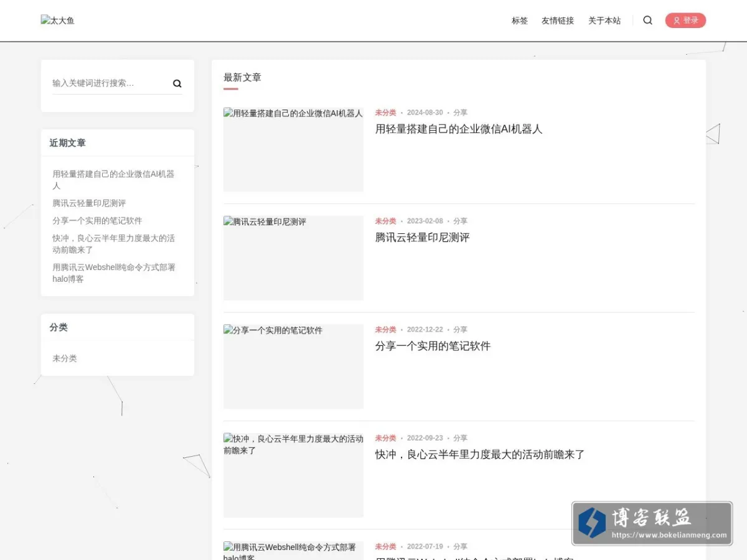Click the header search magnifier icon
The height and width of the screenshot is (560, 747).
pos(647,21)
